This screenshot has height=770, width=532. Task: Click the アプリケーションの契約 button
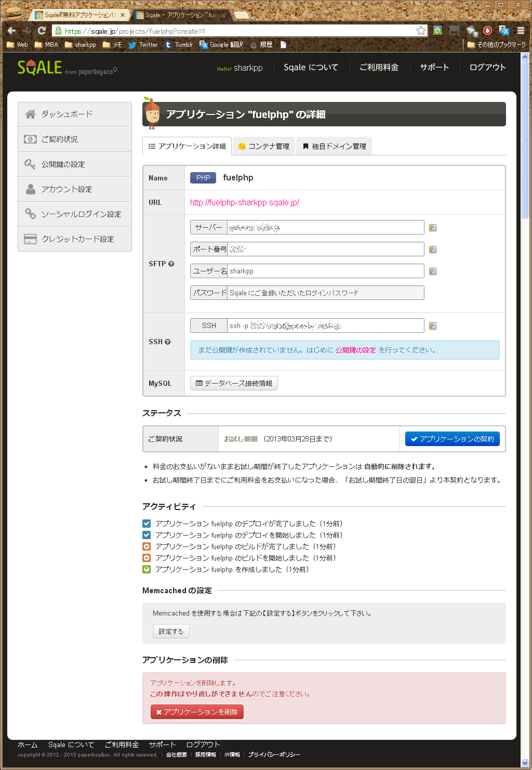pos(453,439)
